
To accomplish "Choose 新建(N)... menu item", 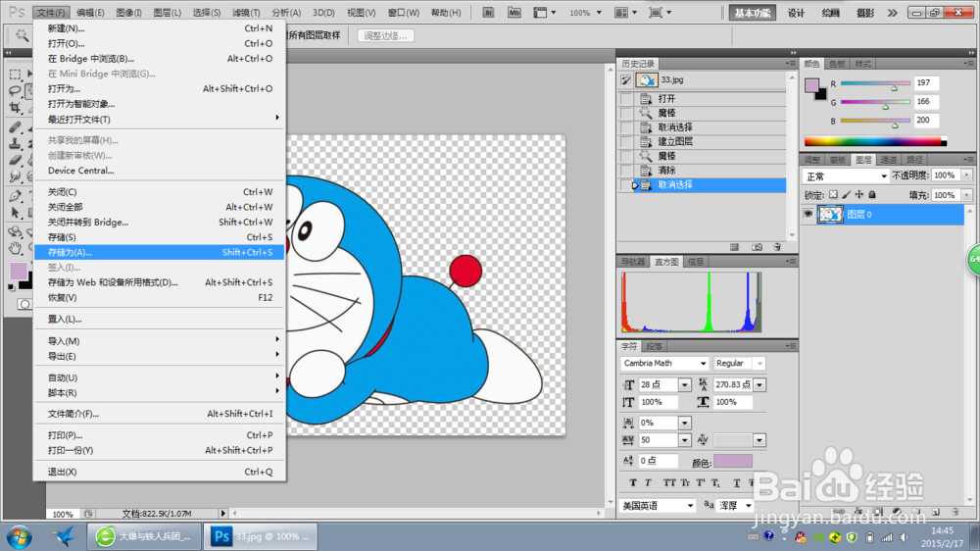I will point(160,28).
